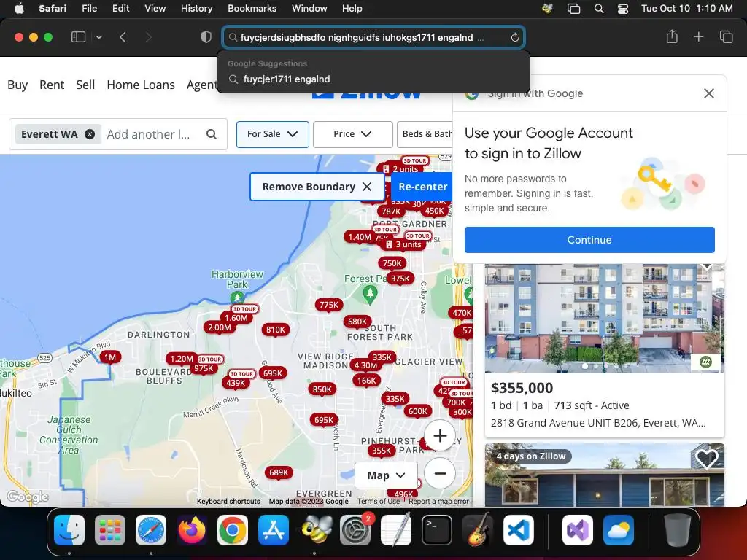747x560 pixels.
Task: Close the Sign in with Google popup
Action: point(709,93)
